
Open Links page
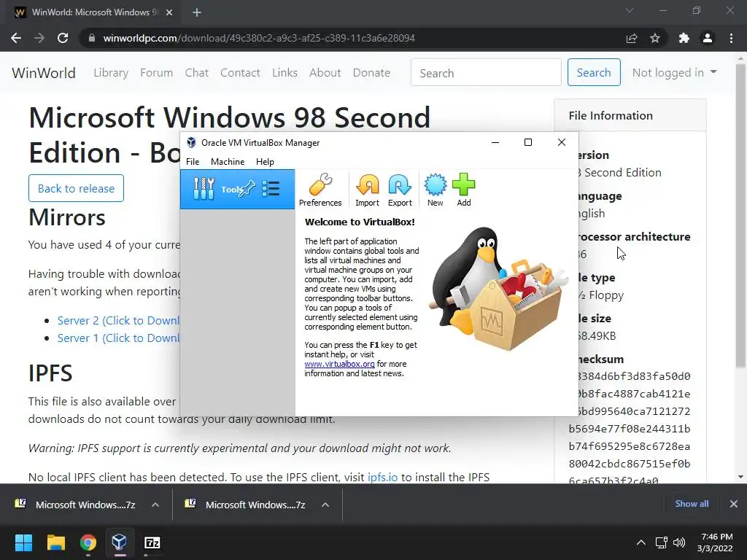285,73
